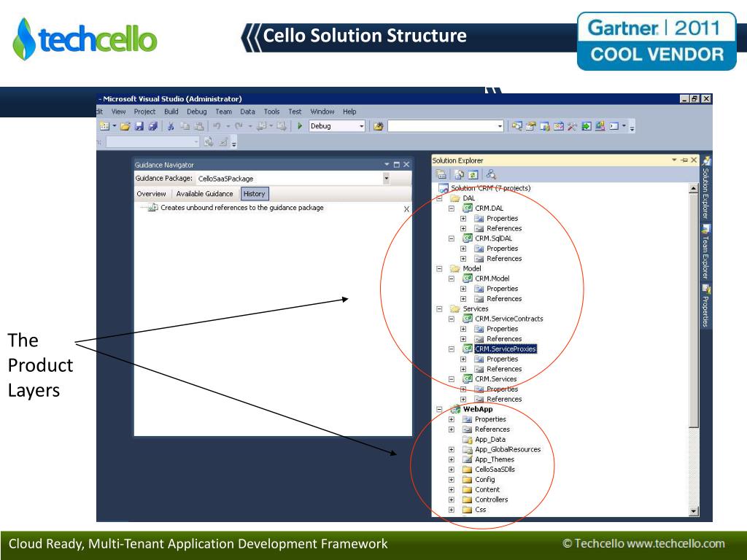This screenshot has width=747, height=560.
Task: Collapse the DAL solution folder
Action: coord(439,198)
